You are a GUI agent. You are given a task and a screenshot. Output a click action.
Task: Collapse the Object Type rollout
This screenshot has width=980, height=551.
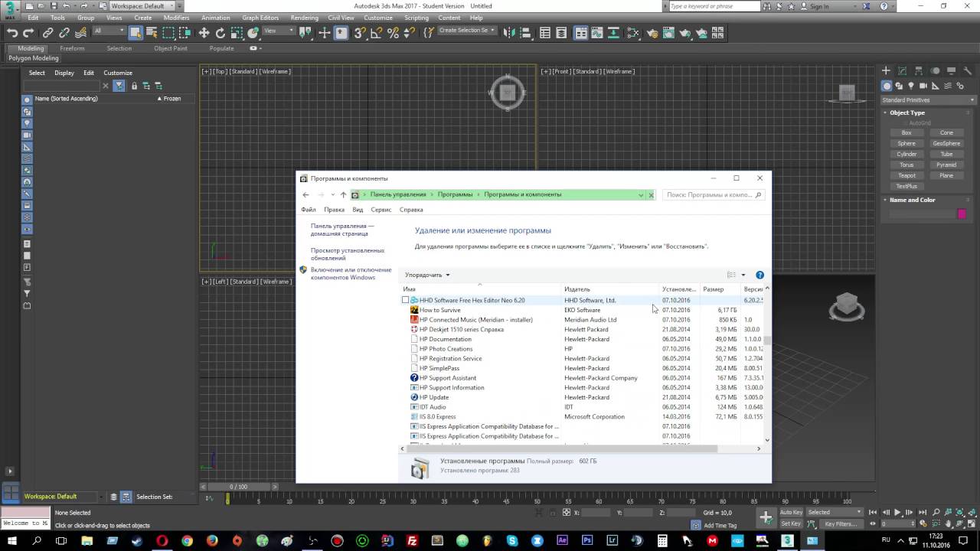(x=907, y=112)
